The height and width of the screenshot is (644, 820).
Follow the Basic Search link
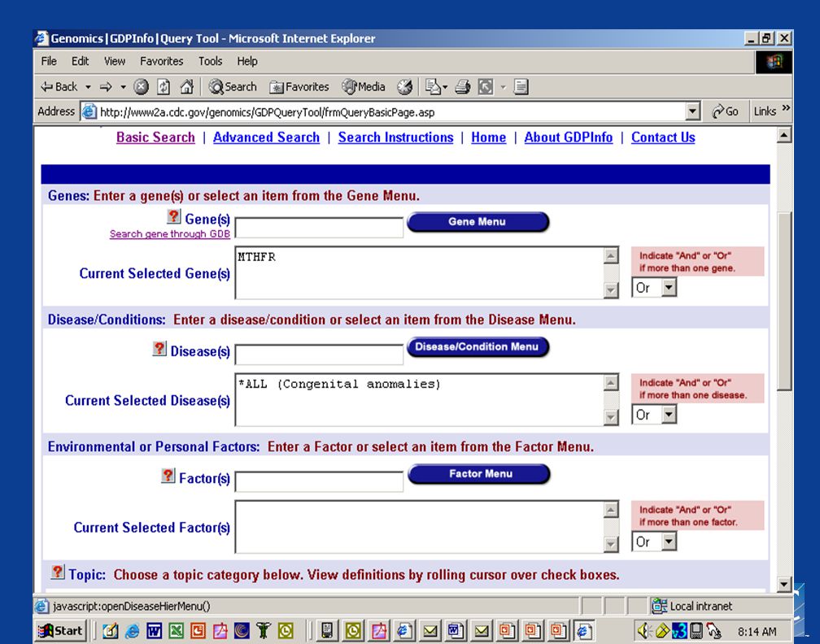pyautogui.click(x=155, y=137)
